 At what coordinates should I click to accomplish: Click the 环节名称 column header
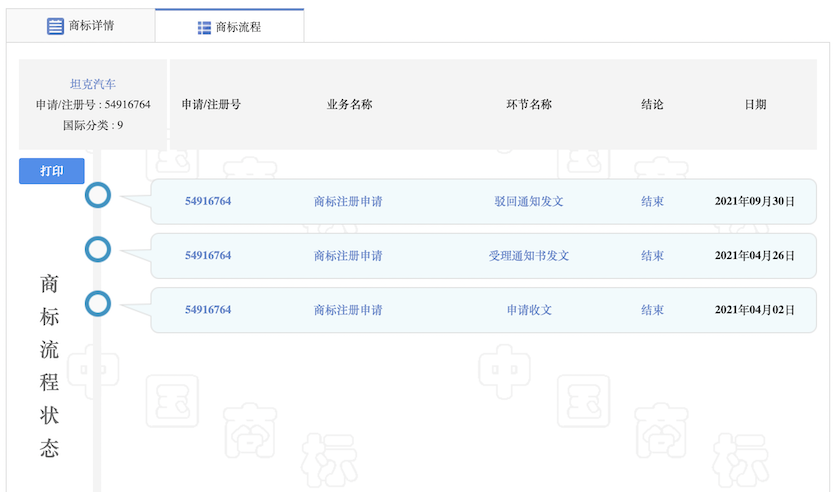(529, 104)
